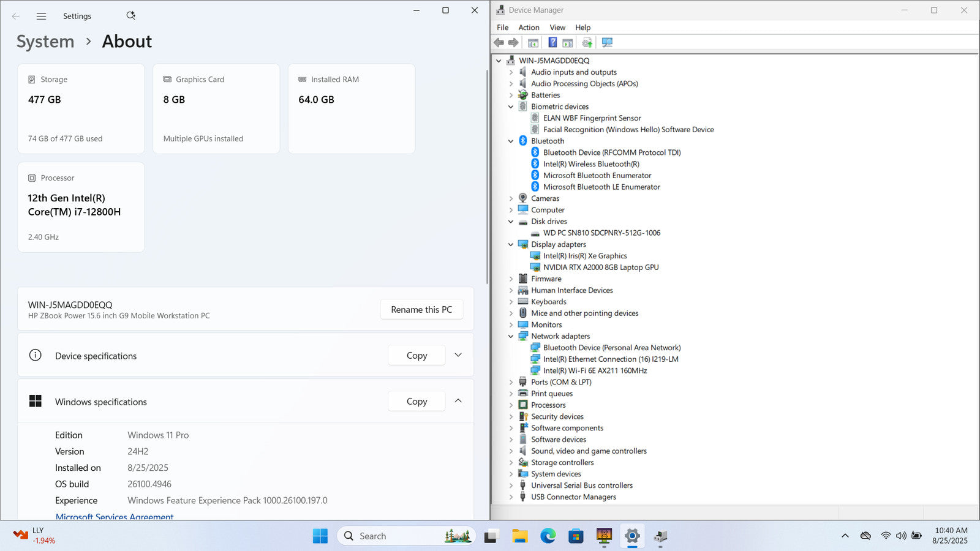Copy the Windows specifications
The height and width of the screenshot is (551, 980).
tap(417, 402)
